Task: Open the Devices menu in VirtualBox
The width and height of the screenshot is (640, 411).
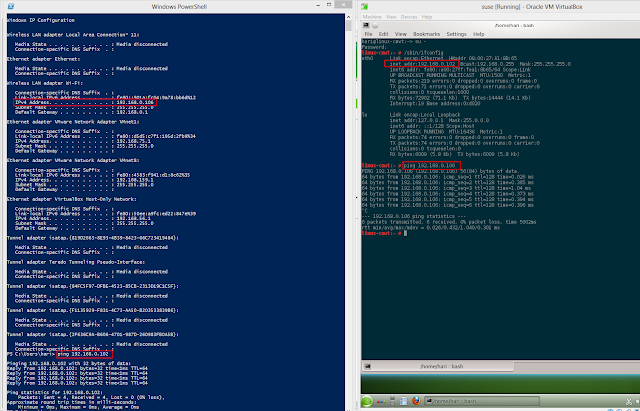Action: [409, 17]
